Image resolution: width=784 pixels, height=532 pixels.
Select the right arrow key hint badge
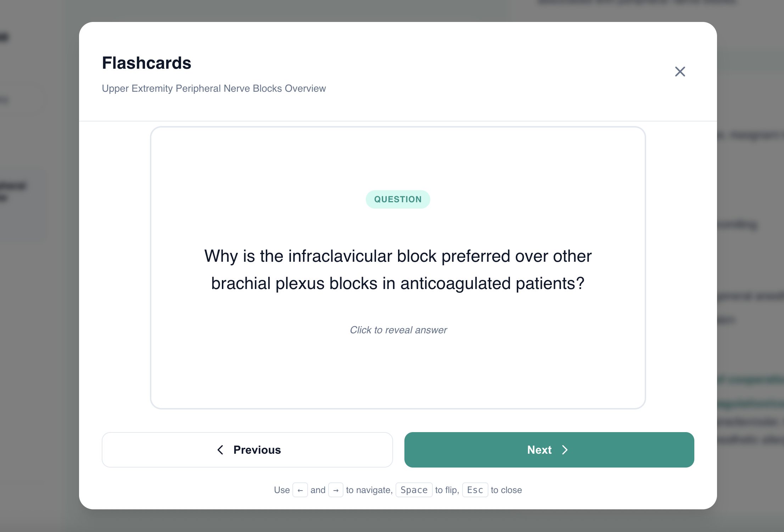pos(336,490)
